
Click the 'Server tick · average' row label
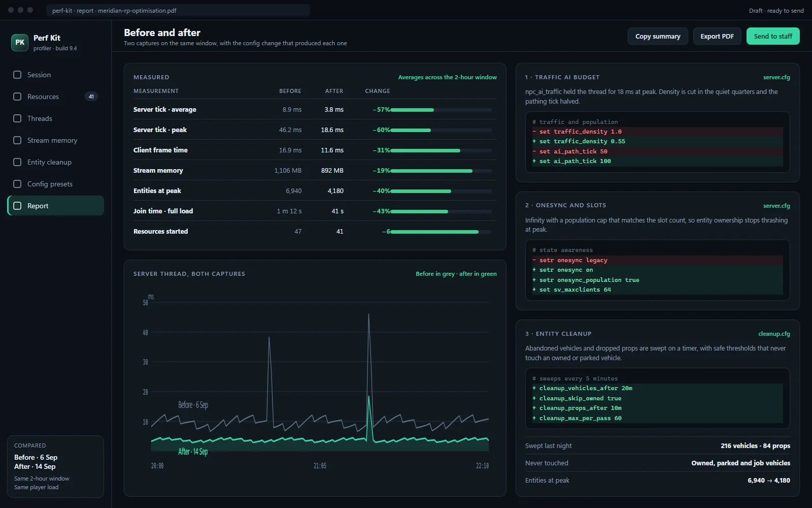164,109
